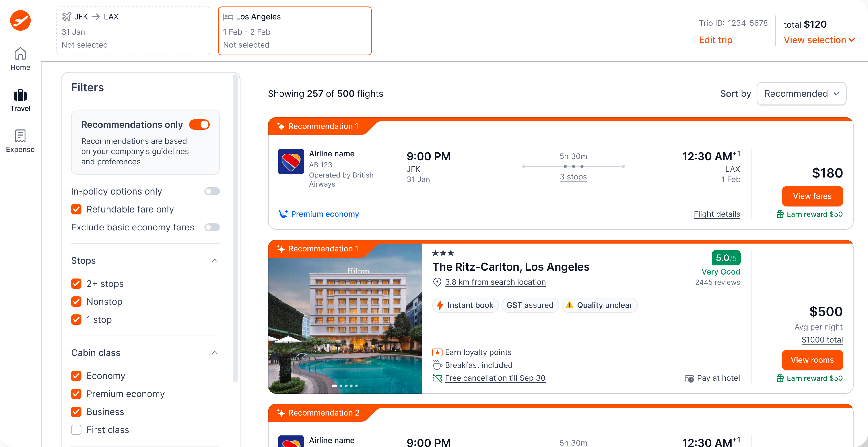
Task: Open the Expense section icon
Action: (x=20, y=136)
